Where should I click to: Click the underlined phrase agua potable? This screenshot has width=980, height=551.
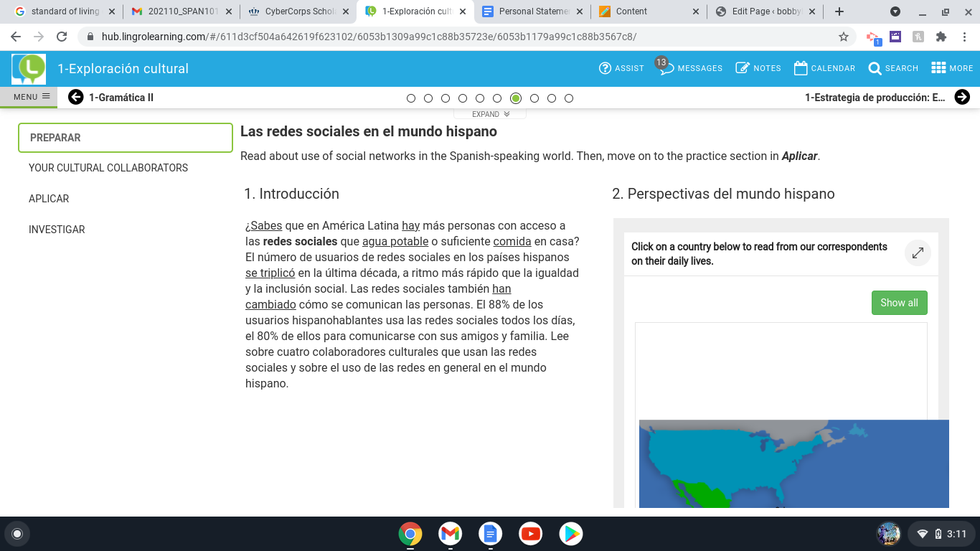395,241
